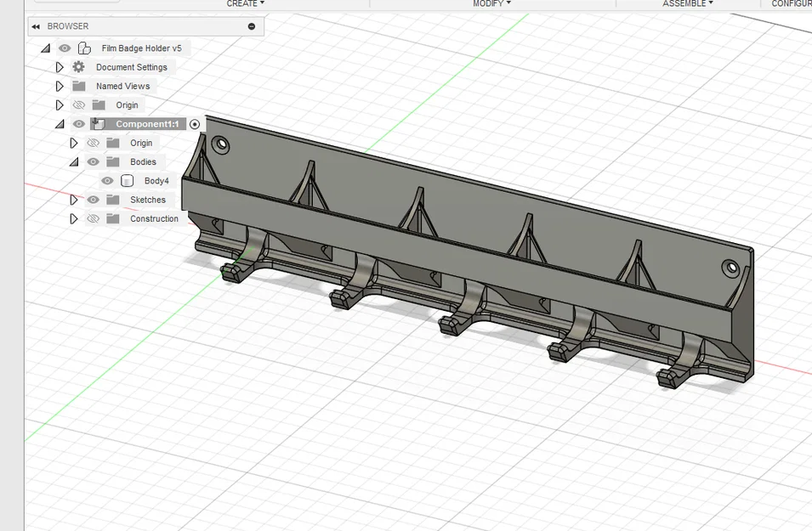This screenshot has width=812, height=531.
Task: Collapse the Browser panel with double arrows
Action: pos(36,26)
